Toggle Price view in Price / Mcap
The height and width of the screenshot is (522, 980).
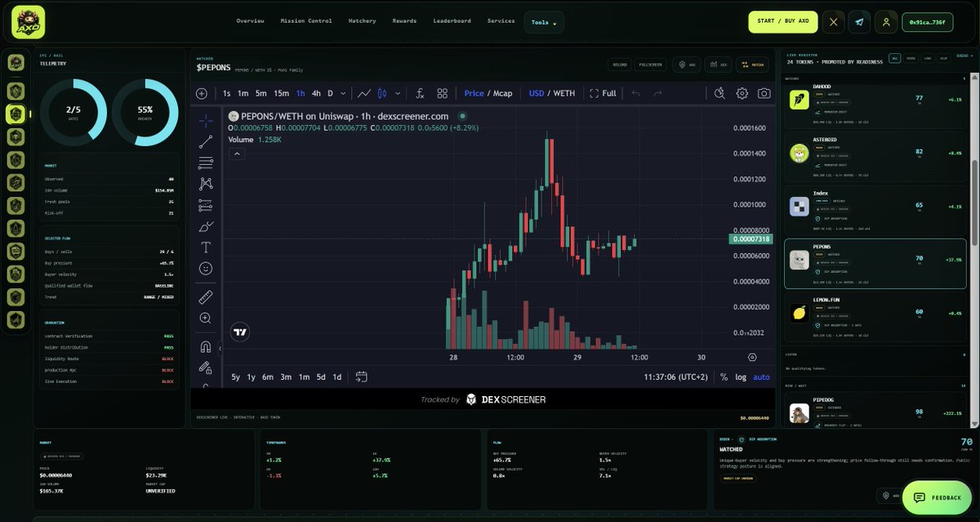pyautogui.click(x=474, y=93)
